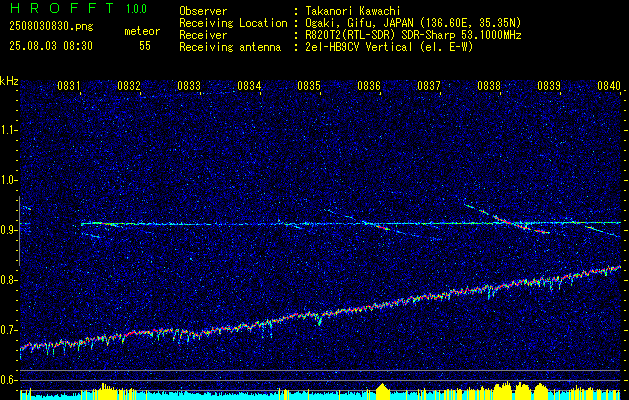
Task: Click the 0832 time marker
Action: tap(129, 85)
